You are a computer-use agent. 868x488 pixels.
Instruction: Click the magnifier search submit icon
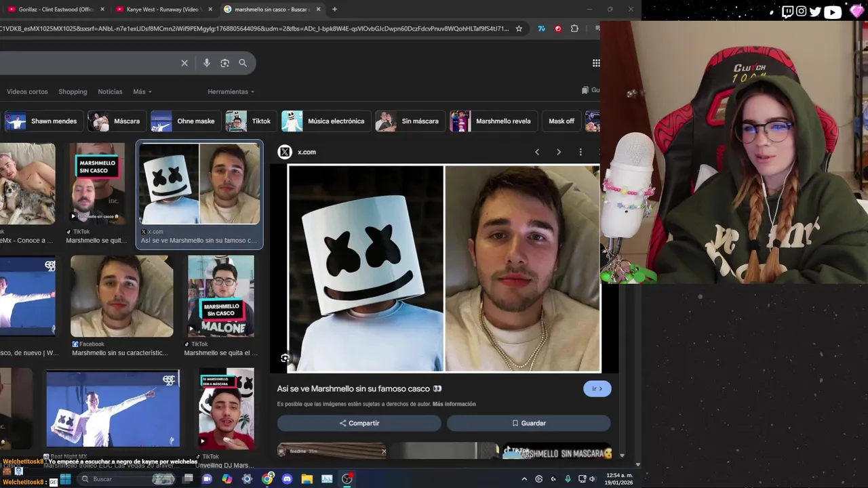pyautogui.click(x=243, y=63)
